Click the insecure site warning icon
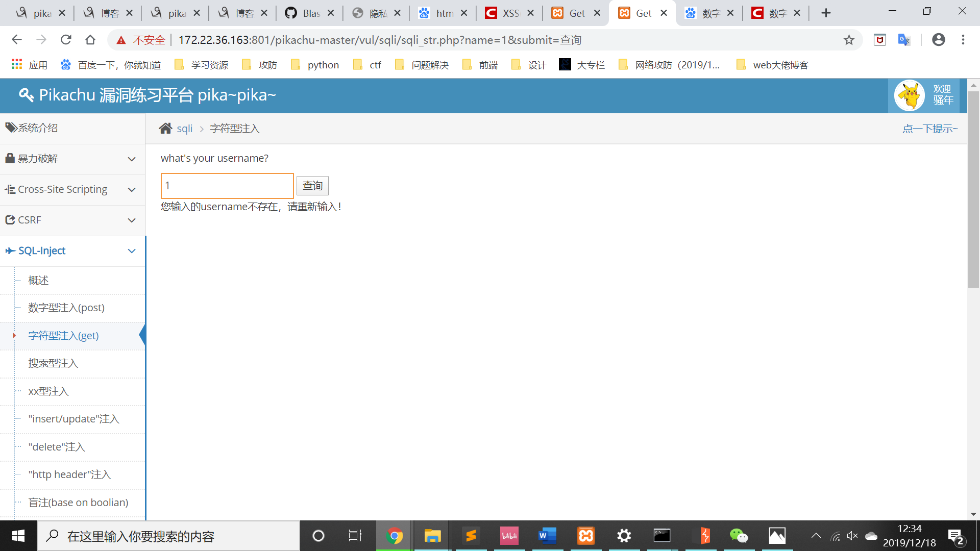The height and width of the screenshot is (551, 980). point(121,40)
